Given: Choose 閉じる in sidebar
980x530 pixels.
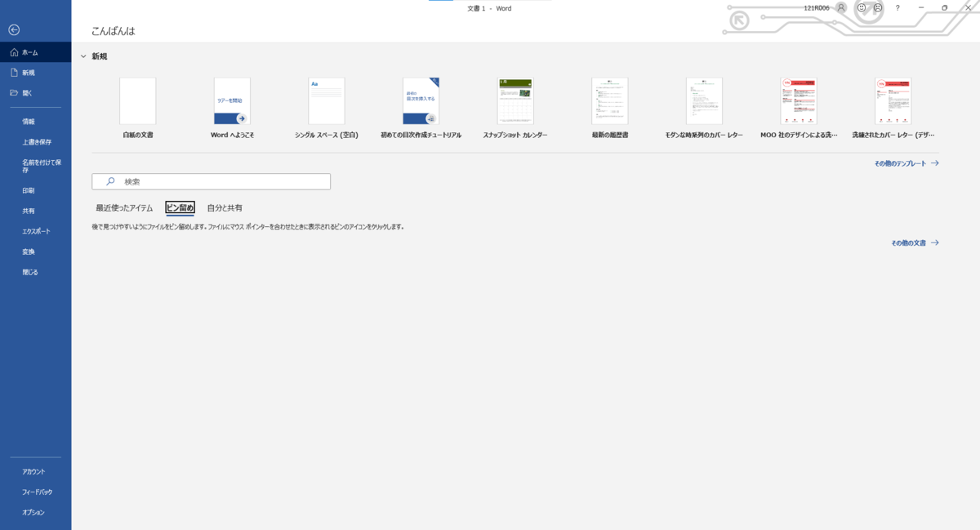Looking at the screenshot, I should pyautogui.click(x=36, y=272).
